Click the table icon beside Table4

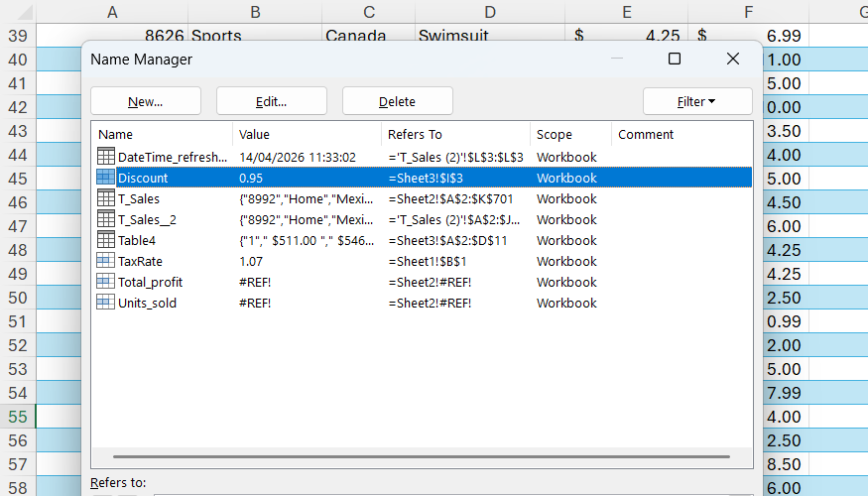pyautogui.click(x=105, y=240)
